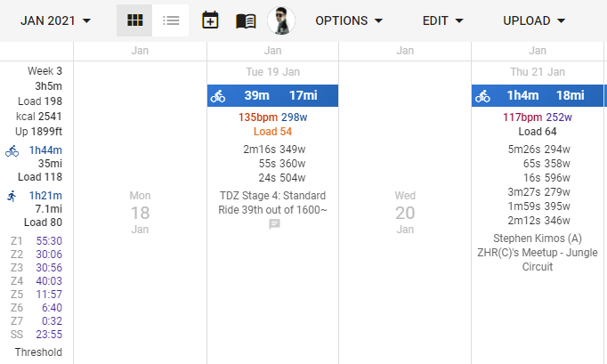607x364 pixels.
Task: Open the EDIT dropdown menu
Action: (442, 20)
